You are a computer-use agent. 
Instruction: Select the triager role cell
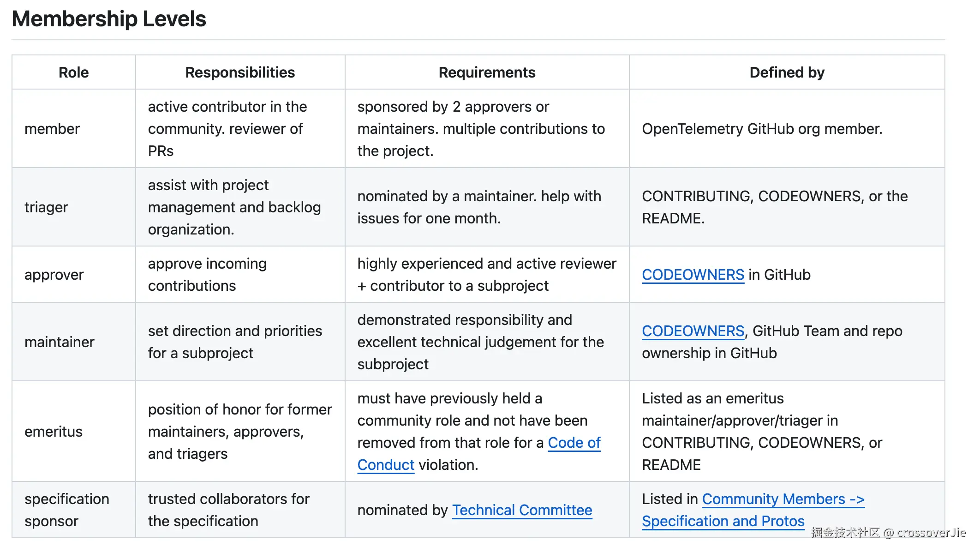(46, 207)
